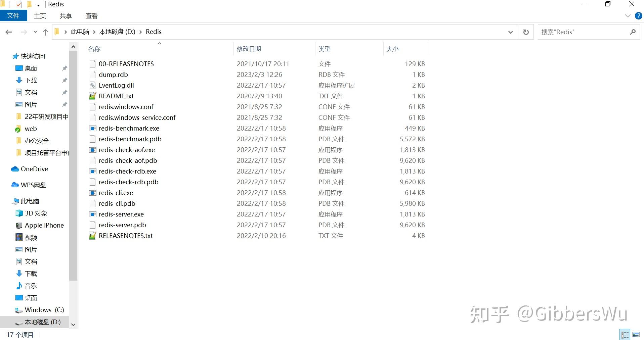Image resolution: width=644 pixels, height=340 pixels.
Task: Refresh the current folder view
Action: point(526,32)
